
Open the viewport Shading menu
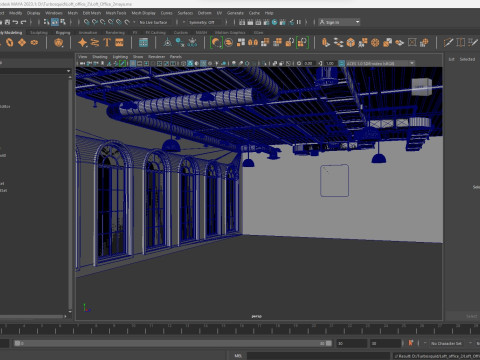tap(100, 57)
